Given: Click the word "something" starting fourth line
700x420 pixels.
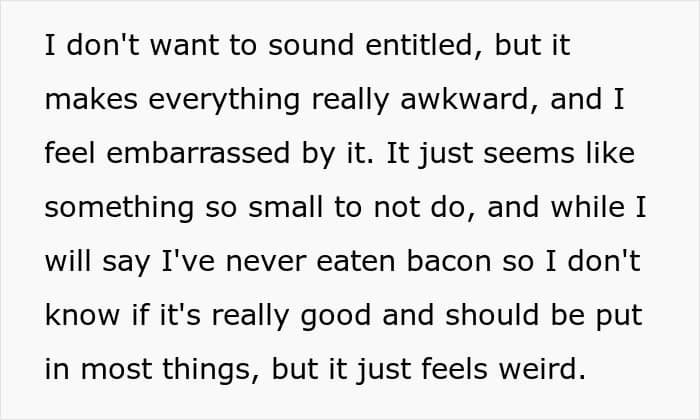Looking at the screenshot, I should click(x=119, y=208).
